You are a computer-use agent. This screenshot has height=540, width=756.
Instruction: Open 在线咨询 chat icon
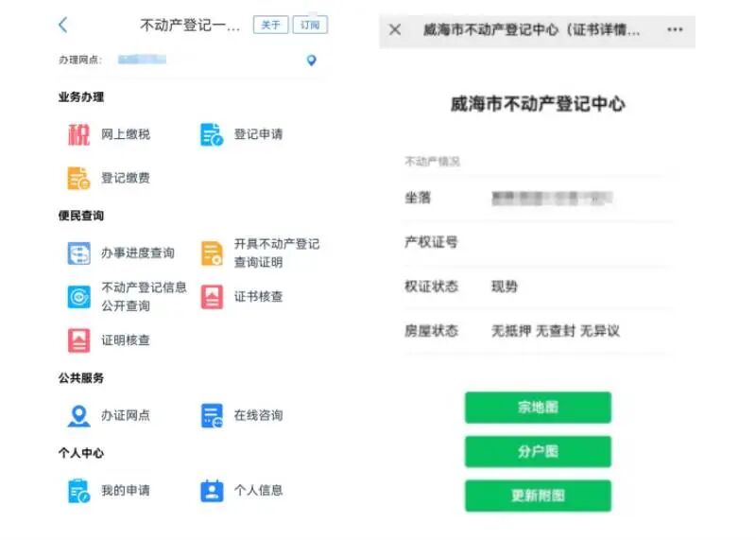(212, 415)
